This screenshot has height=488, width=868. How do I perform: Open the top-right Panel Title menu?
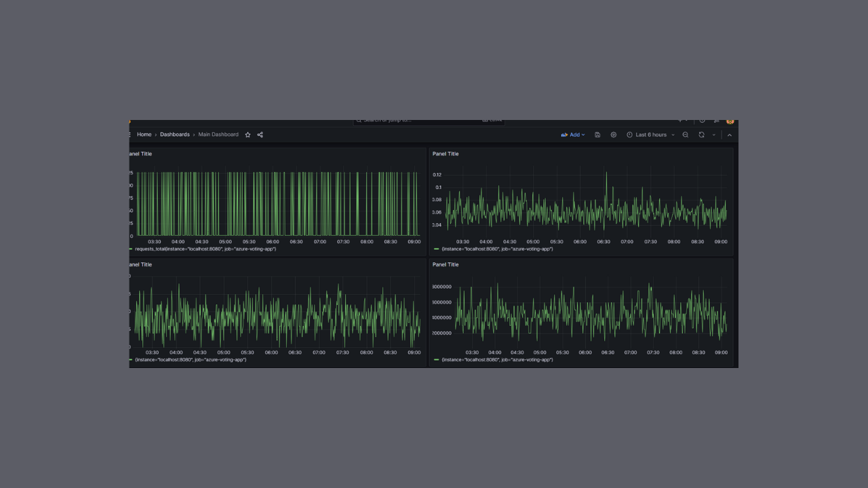(x=446, y=154)
